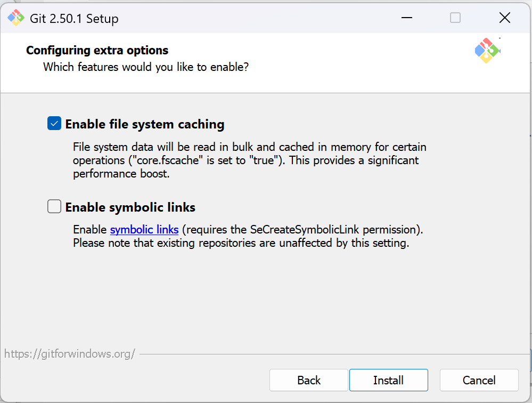The image size is (532, 403).
Task: Click the gitforwindows.org URL text
Action: click(70, 353)
